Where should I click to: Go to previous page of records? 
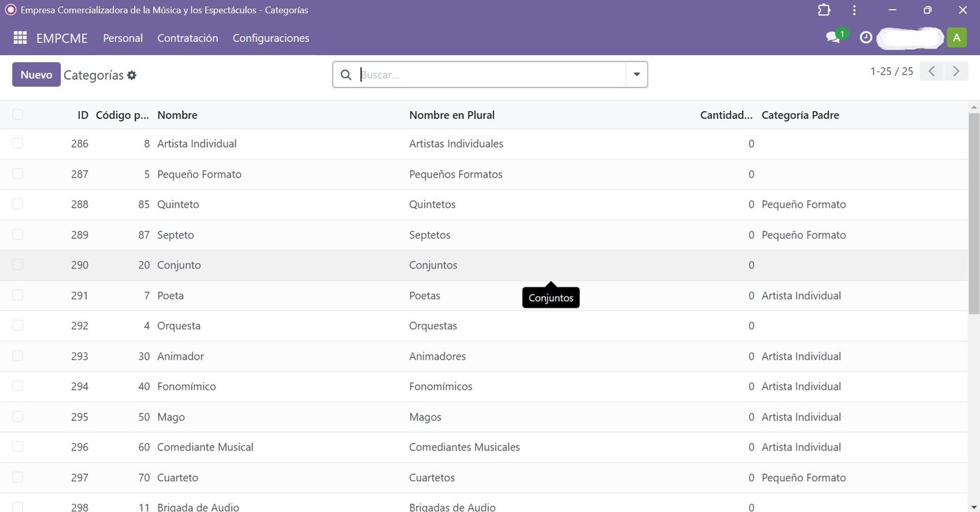(932, 71)
